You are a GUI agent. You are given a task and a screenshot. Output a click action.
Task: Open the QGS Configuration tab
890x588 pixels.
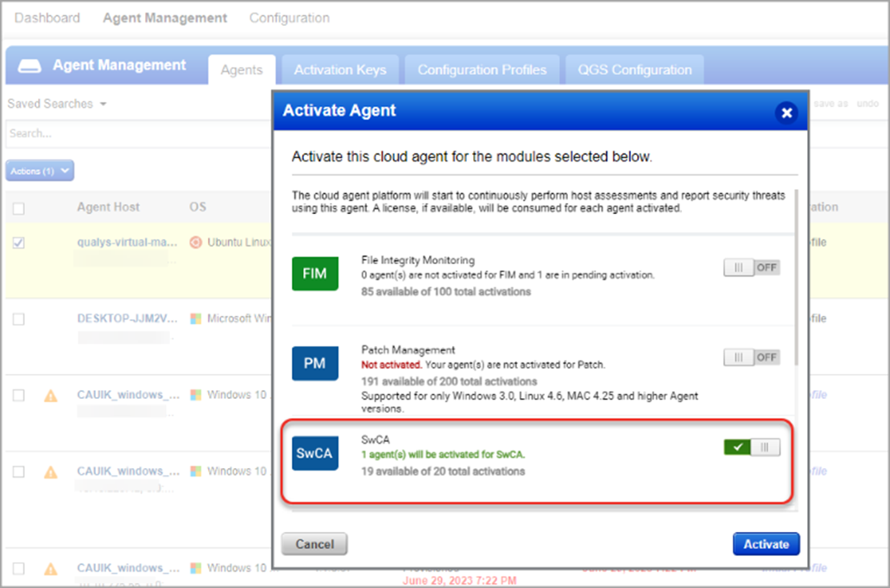click(x=634, y=70)
